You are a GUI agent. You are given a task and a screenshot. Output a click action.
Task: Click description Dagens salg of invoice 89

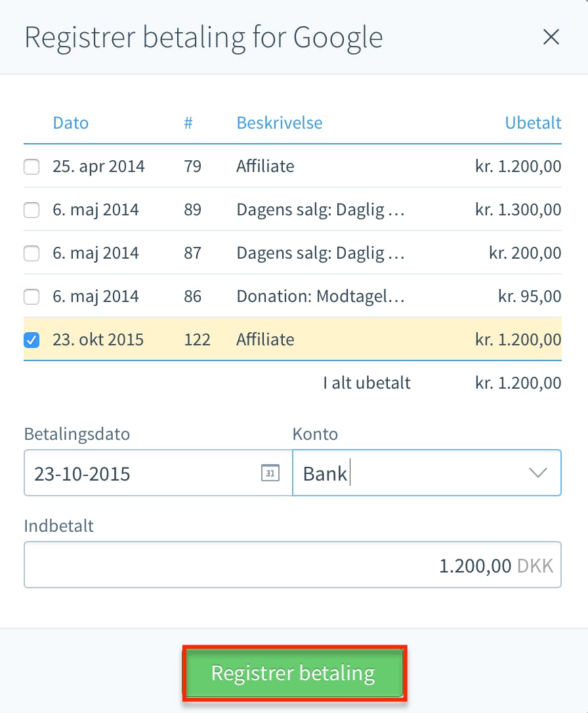click(320, 209)
